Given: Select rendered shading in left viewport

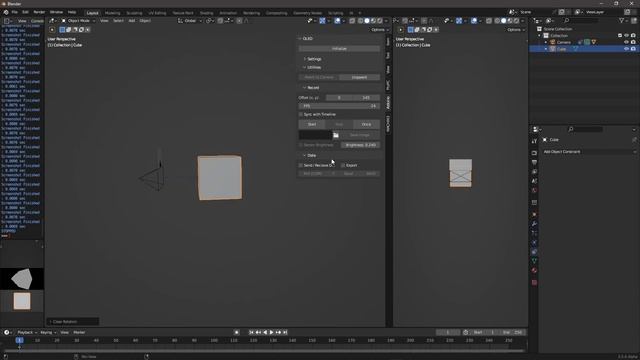Looking at the screenshot, I should [x=379, y=20].
